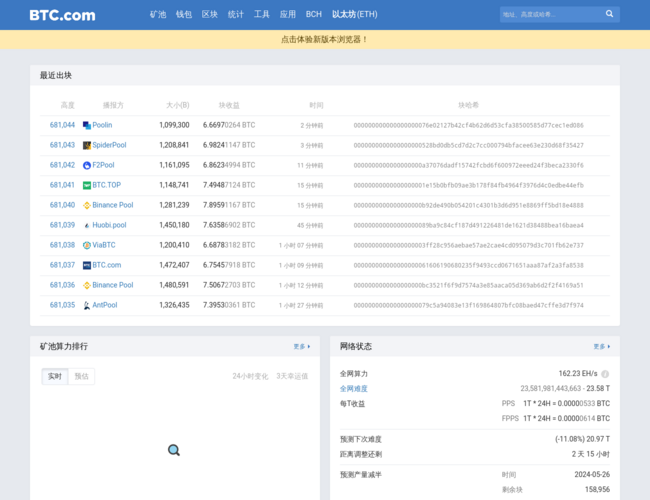Open the 应用 menu

coord(288,15)
